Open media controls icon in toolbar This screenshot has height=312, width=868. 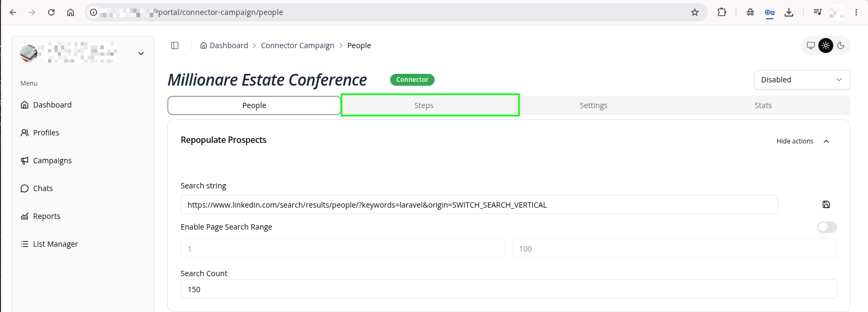(818, 12)
